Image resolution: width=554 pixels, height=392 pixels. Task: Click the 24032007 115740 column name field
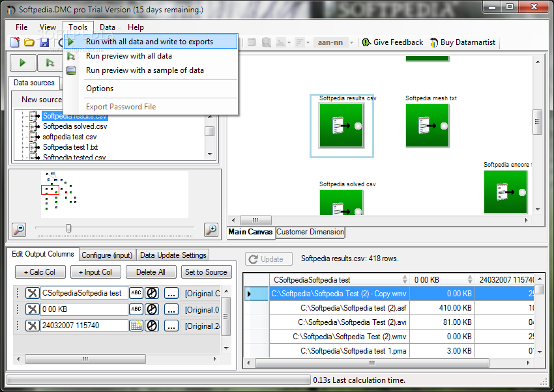click(x=84, y=326)
